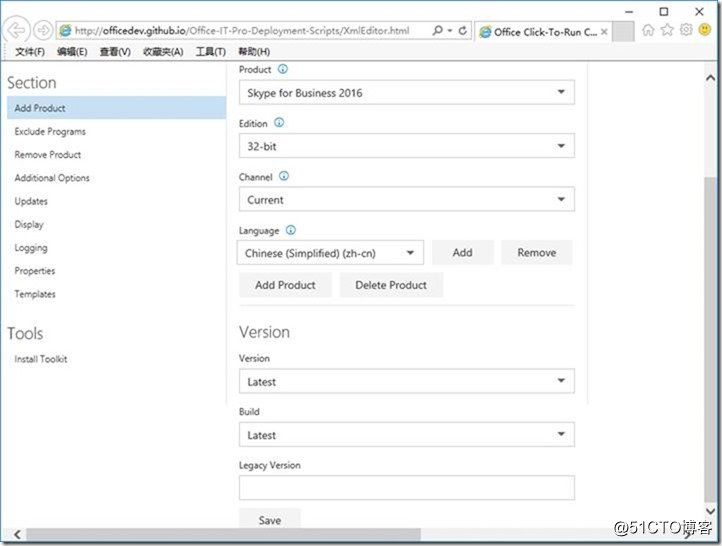
Task: Click the Save button
Action: 270,520
